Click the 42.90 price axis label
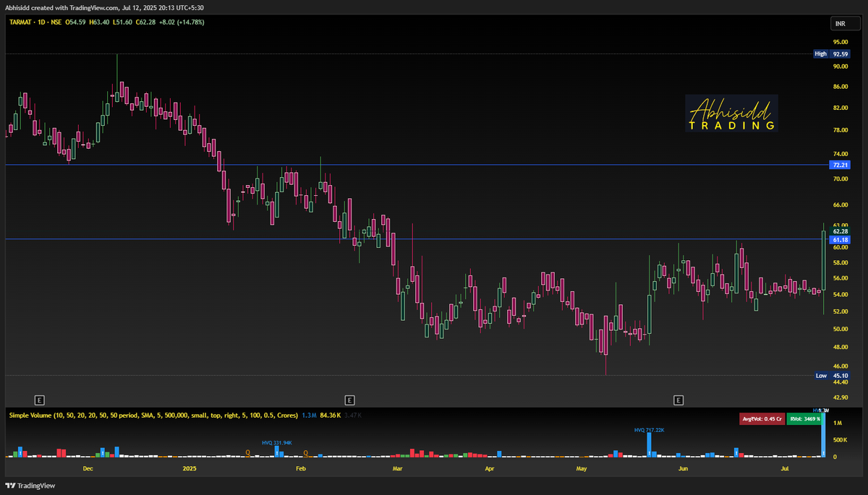Viewport: 868px width, 495px height. (840, 397)
